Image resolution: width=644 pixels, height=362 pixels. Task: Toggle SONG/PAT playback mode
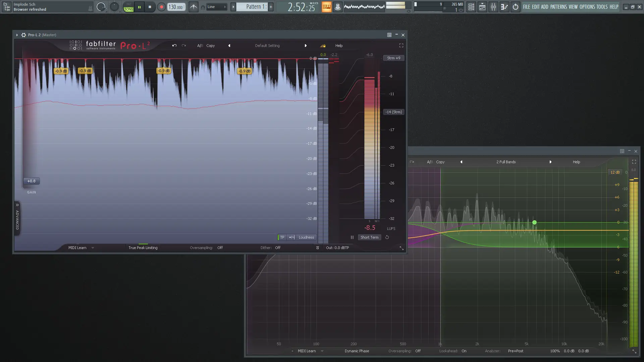[x=129, y=7]
